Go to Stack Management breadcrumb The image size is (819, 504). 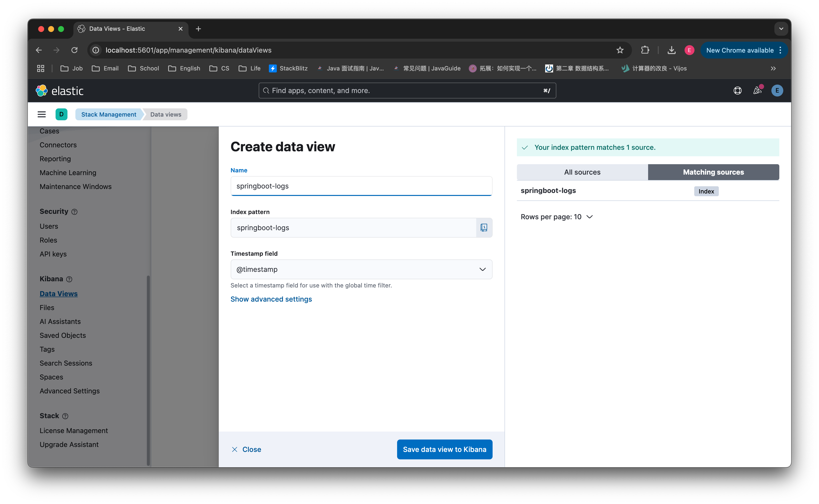coord(109,114)
